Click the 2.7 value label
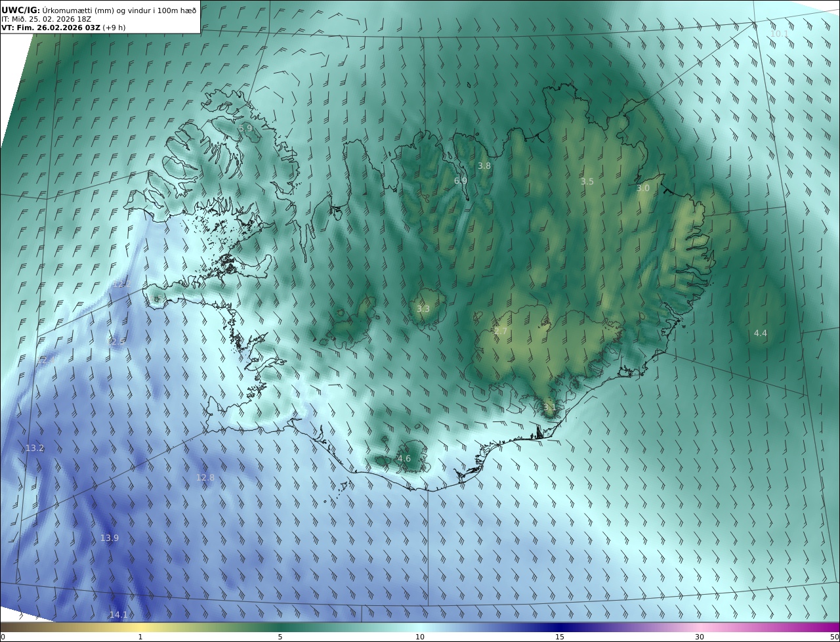The width and height of the screenshot is (840, 642). tap(501, 332)
